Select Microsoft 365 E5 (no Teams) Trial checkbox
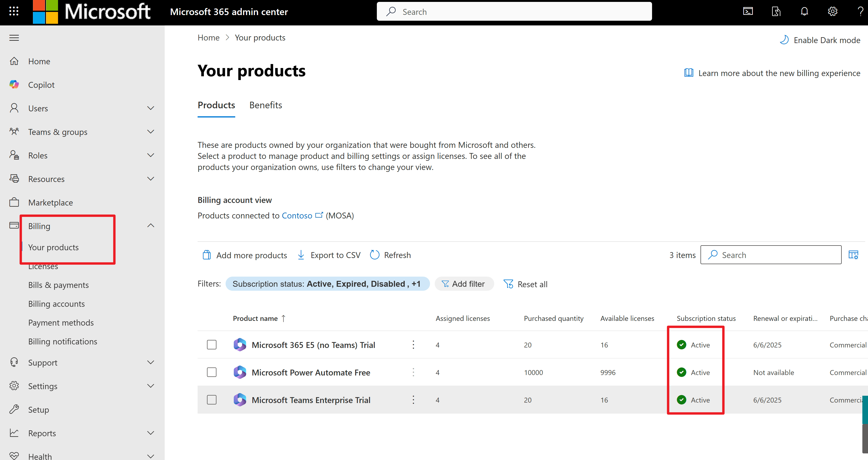 coord(212,345)
